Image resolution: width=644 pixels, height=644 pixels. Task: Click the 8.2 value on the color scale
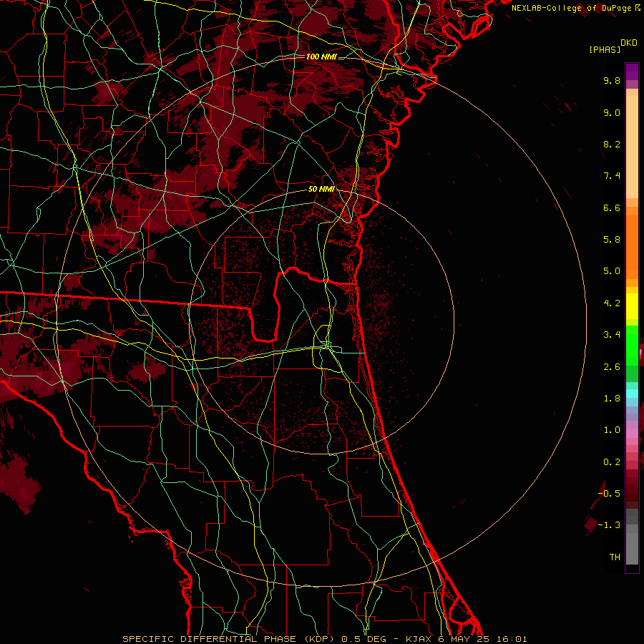[612, 144]
